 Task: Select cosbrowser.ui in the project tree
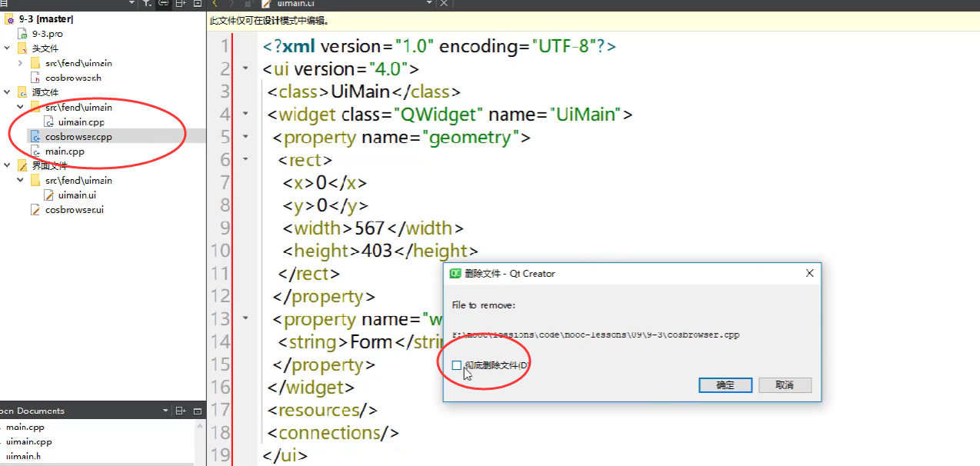[x=75, y=209]
